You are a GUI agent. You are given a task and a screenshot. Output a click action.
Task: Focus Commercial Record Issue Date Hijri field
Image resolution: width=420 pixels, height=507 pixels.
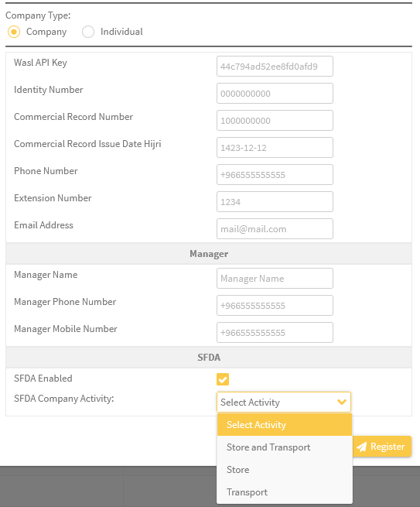pos(275,147)
